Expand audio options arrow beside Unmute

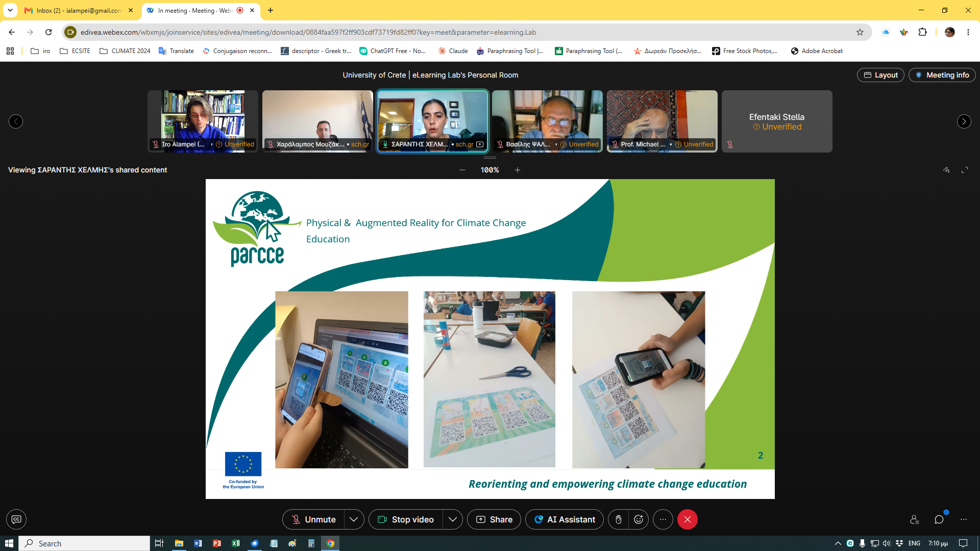tap(354, 519)
